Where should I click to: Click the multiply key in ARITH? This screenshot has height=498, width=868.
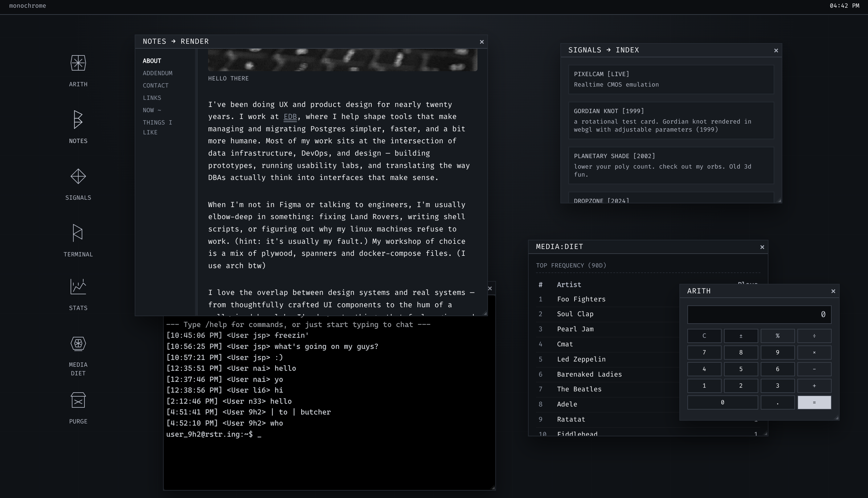814,352
